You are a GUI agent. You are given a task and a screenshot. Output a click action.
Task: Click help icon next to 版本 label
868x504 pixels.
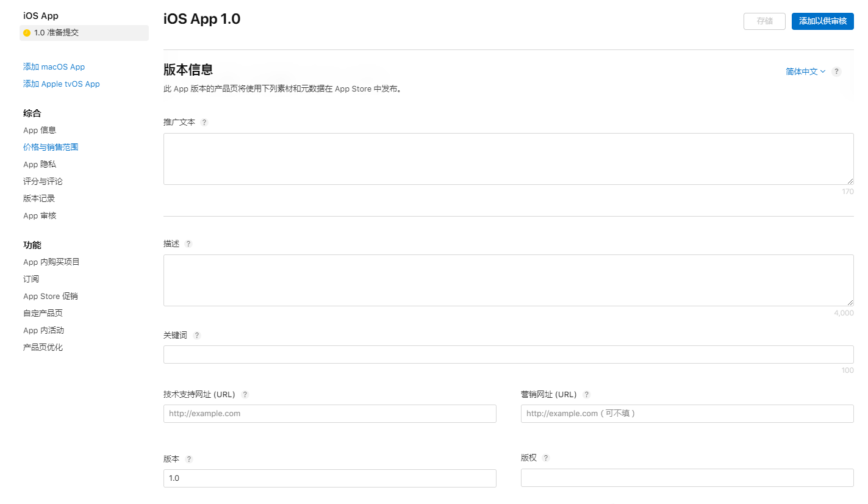click(189, 459)
